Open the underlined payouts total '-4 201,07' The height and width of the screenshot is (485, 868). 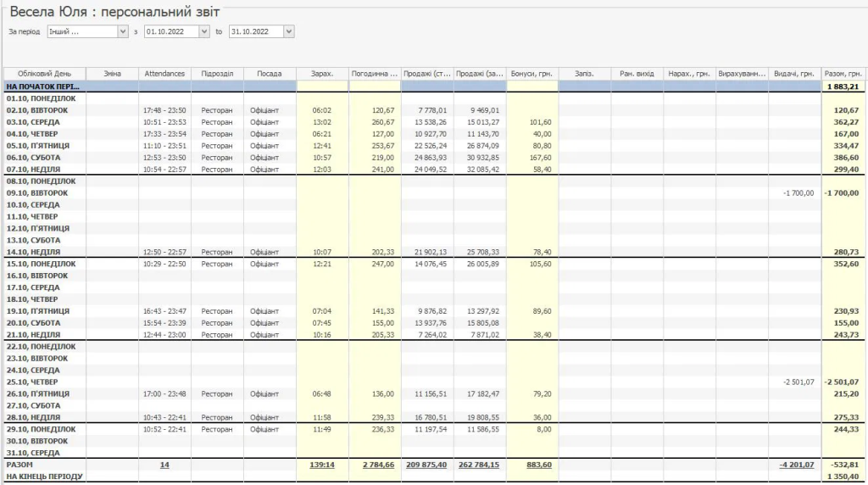coord(797,465)
